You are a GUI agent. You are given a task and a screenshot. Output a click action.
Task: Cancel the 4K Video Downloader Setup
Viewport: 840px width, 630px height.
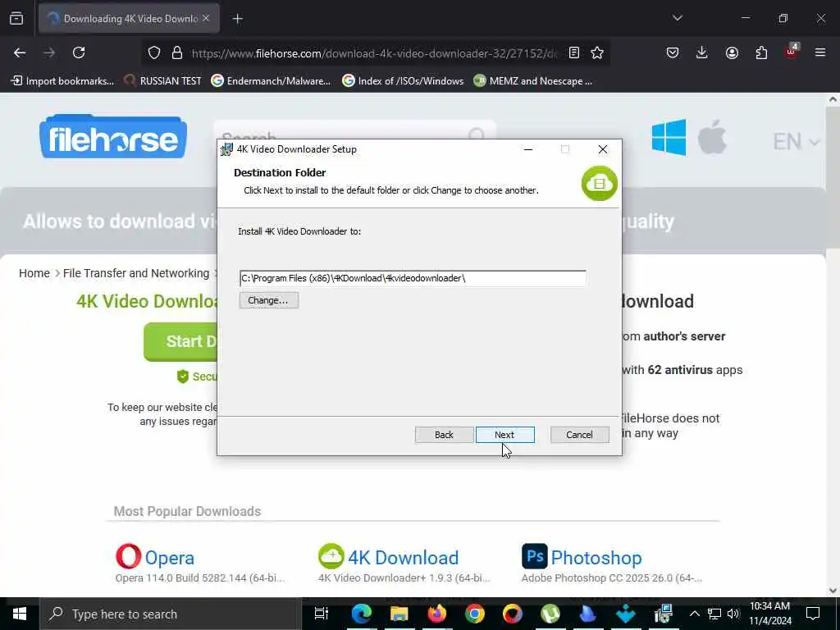pos(579,435)
